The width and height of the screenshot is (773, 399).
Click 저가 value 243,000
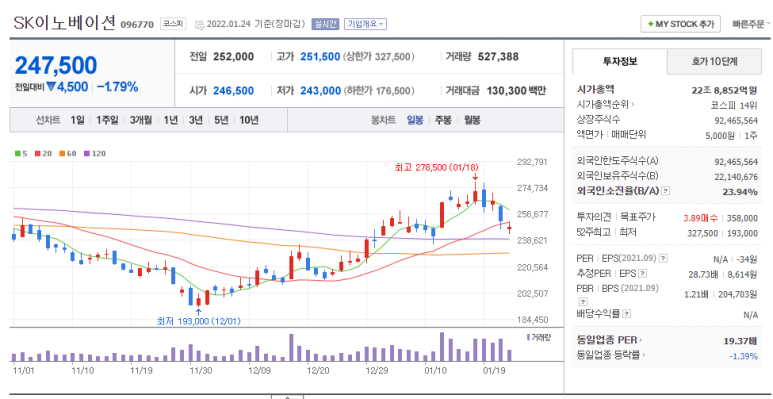pyautogui.click(x=320, y=91)
